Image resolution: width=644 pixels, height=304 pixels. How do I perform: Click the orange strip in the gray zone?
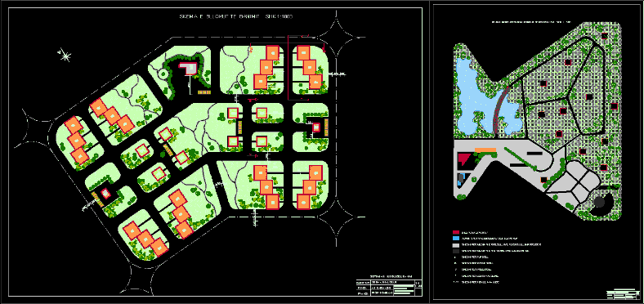tap(485, 150)
